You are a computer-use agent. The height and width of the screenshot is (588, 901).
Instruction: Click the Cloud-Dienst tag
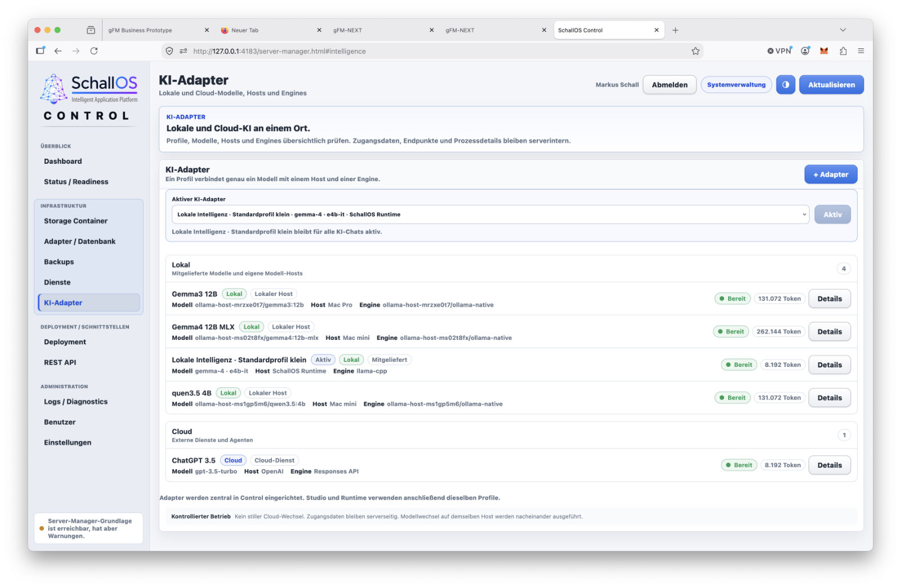pyautogui.click(x=274, y=460)
